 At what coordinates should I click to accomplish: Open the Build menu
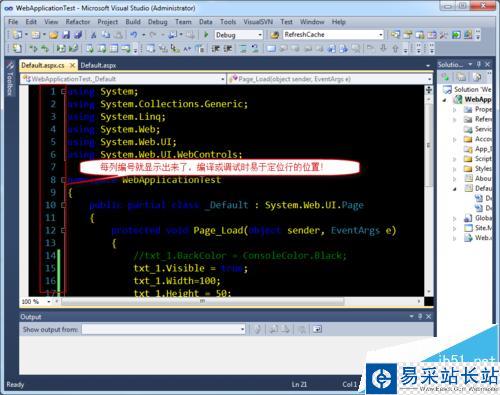(133, 22)
